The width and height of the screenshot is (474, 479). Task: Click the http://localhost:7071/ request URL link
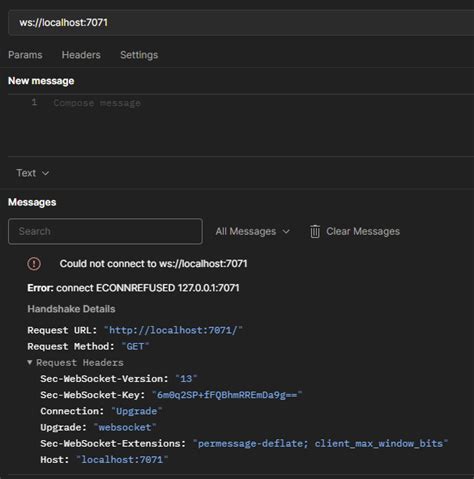tap(173, 330)
